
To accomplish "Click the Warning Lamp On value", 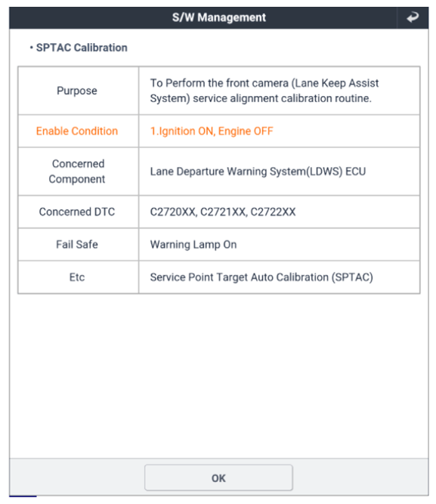I will click(x=193, y=245).
